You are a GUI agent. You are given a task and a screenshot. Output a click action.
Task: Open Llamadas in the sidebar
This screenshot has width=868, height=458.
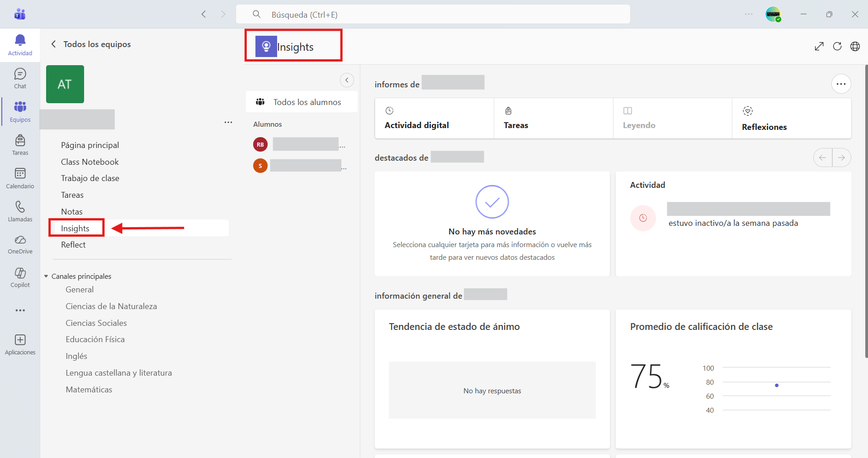point(20,211)
